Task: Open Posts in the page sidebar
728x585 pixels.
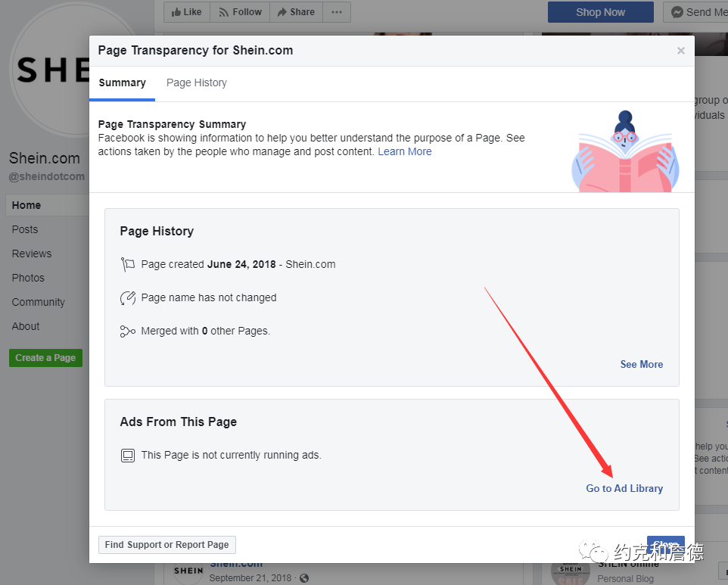Action: 25,229
